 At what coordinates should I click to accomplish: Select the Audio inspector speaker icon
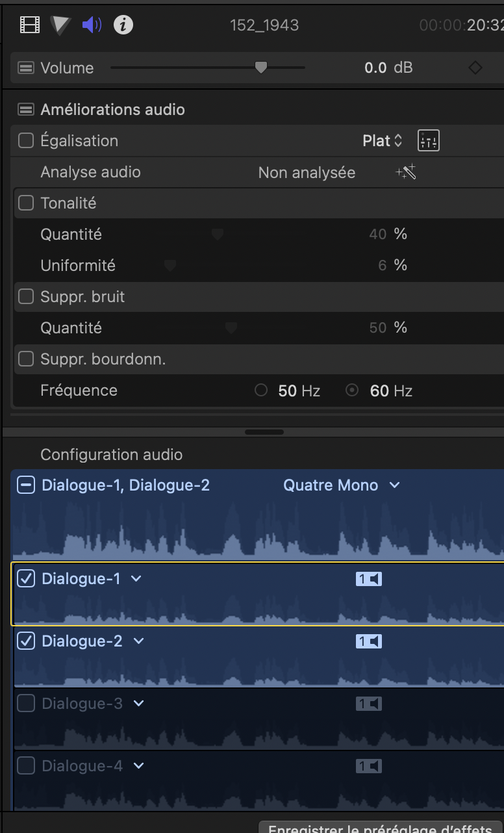click(x=92, y=25)
